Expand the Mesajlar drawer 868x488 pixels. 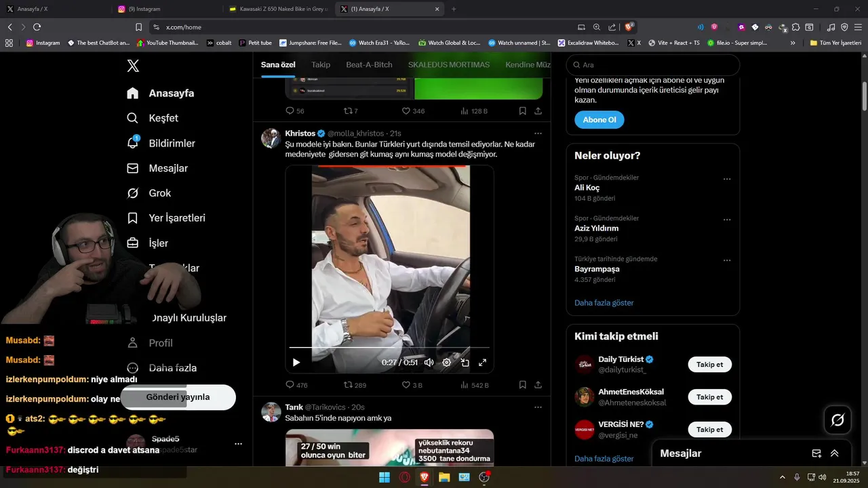pos(835,453)
